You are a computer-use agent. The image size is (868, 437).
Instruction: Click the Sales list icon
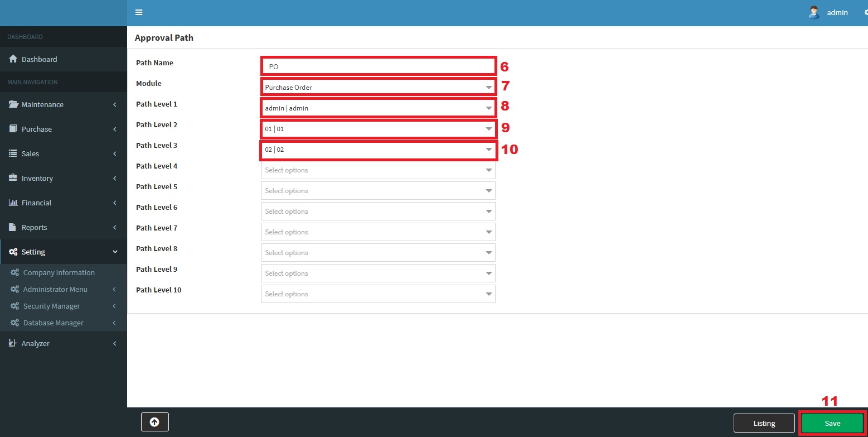[x=13, y=153]
